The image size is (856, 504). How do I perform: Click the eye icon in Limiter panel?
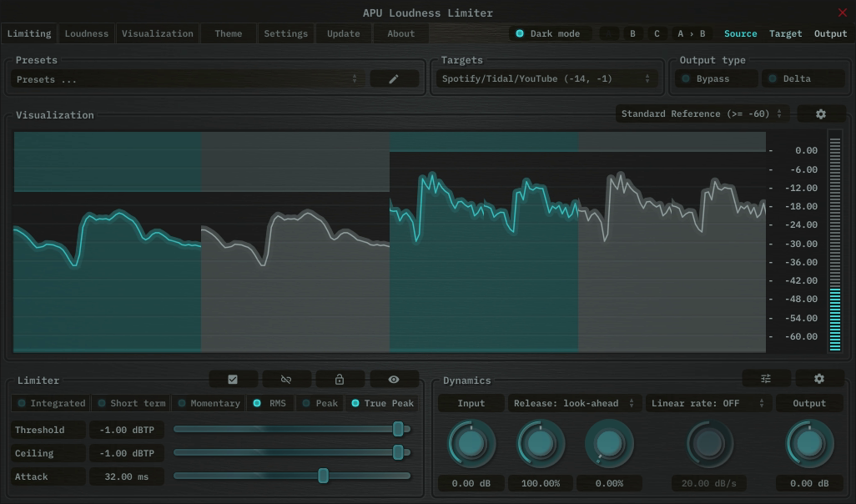(x=394, y=380)
